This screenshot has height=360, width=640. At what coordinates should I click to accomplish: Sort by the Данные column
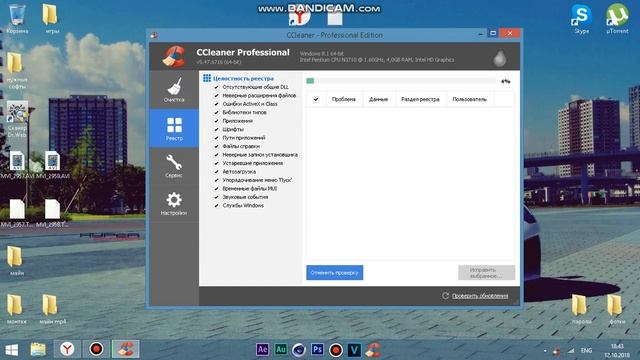[378, 99]
